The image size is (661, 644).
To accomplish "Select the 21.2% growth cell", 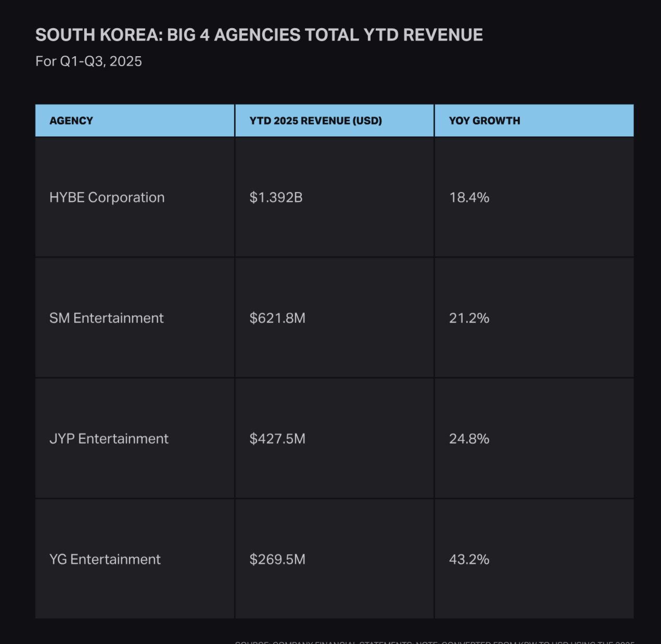I will (x=469, y=318).
